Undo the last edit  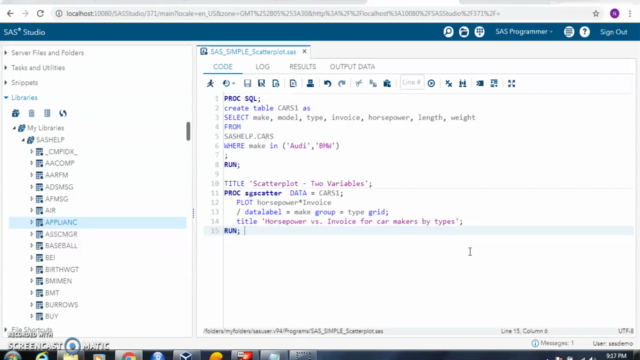pyautogui.click(x=327, y=83)
